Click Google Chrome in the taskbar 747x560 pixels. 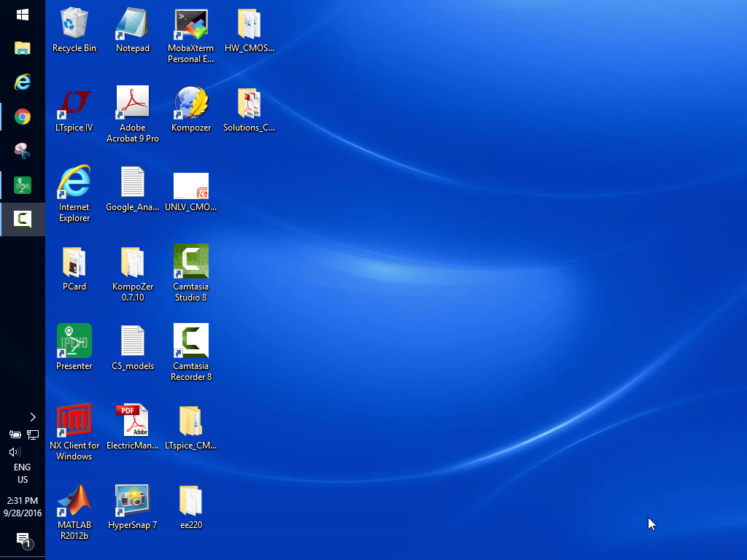pyautogui.click(x=23, y=117)
